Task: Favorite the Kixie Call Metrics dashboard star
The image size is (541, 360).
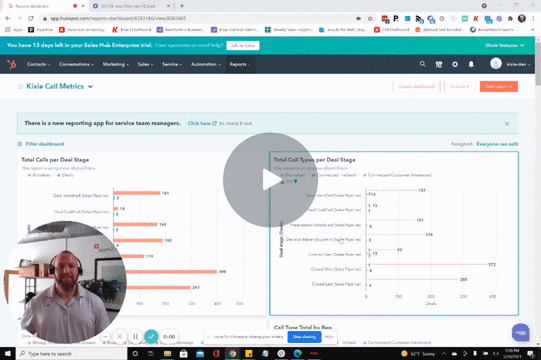Action: [20, 86]
